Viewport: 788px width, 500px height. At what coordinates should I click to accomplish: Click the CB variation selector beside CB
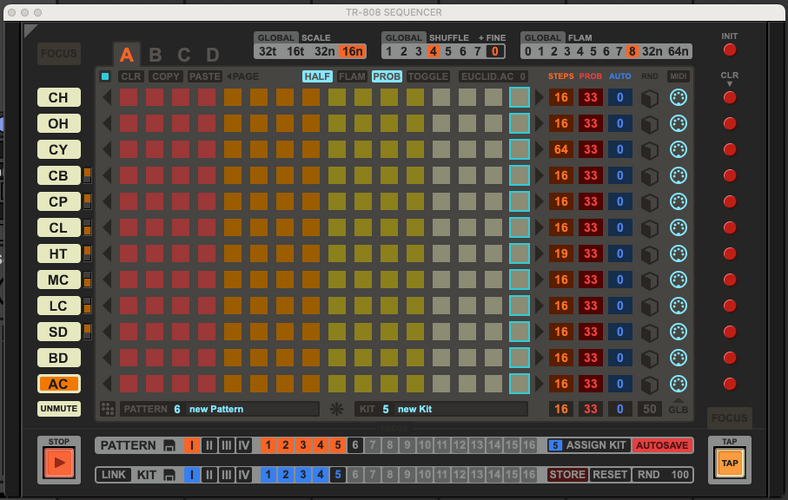(87, 175)
